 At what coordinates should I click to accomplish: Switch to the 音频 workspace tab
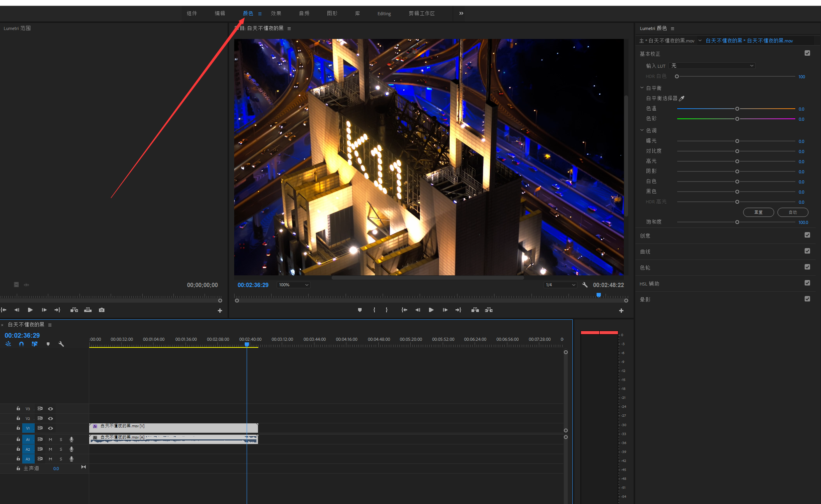(304, 14)
